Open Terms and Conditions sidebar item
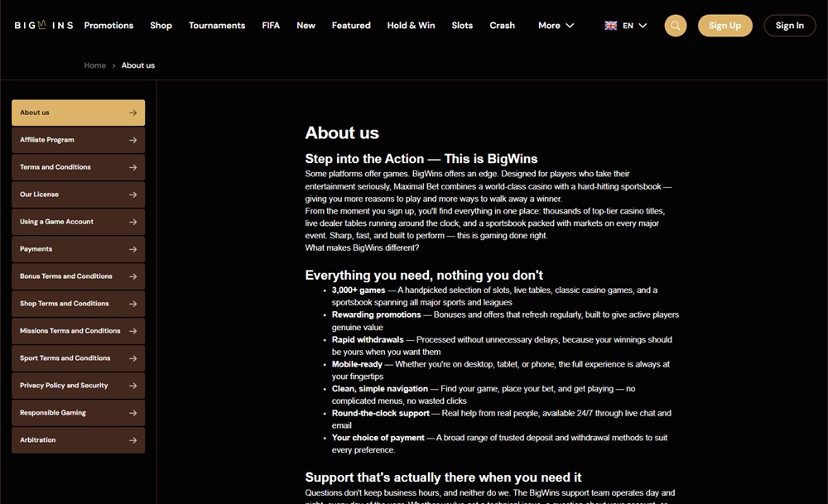Image resolution: width=828 pixels, height=504 pixels. pos(78,167)
